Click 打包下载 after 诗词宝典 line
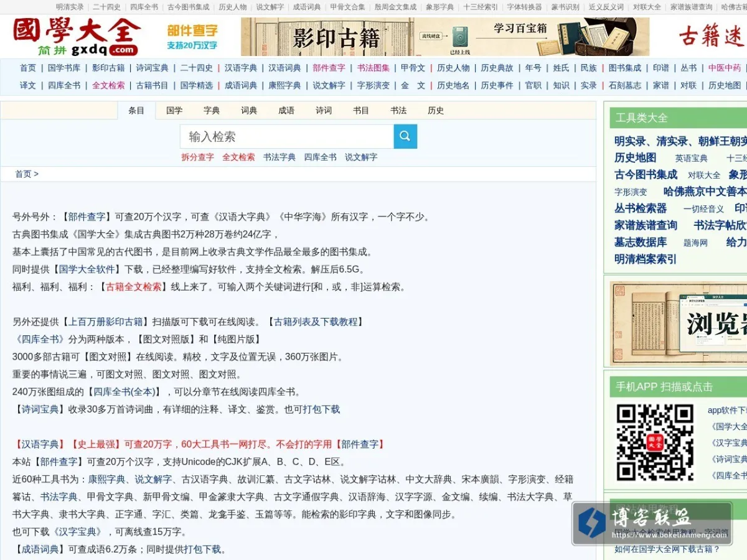The height and width of the screenshot is (560, 747). click(322, 409)
